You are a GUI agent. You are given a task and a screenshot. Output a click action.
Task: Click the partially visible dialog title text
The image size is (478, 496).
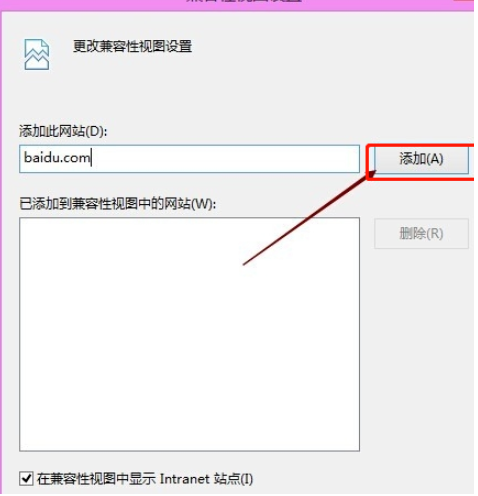tap(245, 1)
